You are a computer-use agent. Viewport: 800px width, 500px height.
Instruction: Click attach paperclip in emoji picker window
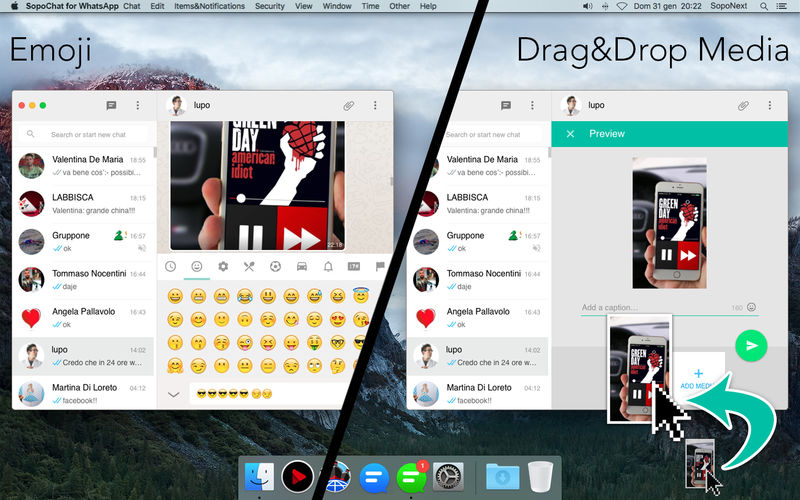(348, 106)
